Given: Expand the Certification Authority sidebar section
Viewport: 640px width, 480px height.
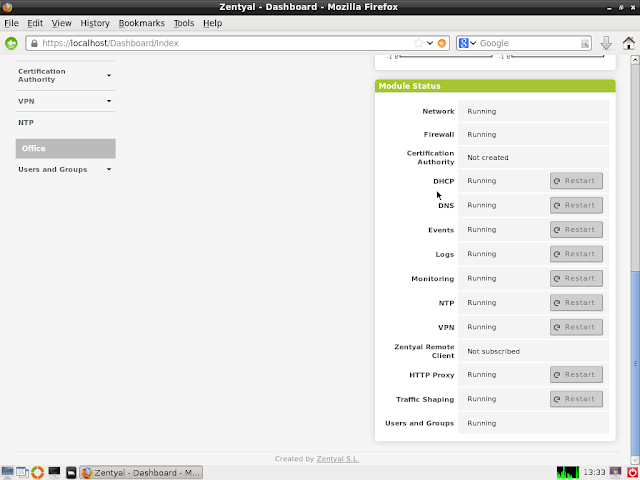Looking at the screenshot, I should pyautogui.click(x=65, y=76).
